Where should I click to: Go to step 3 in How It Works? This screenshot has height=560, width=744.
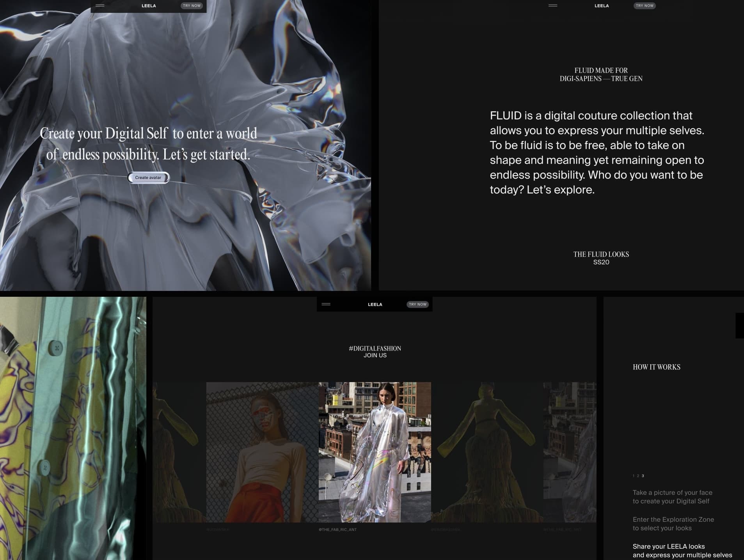coord(643,476)
